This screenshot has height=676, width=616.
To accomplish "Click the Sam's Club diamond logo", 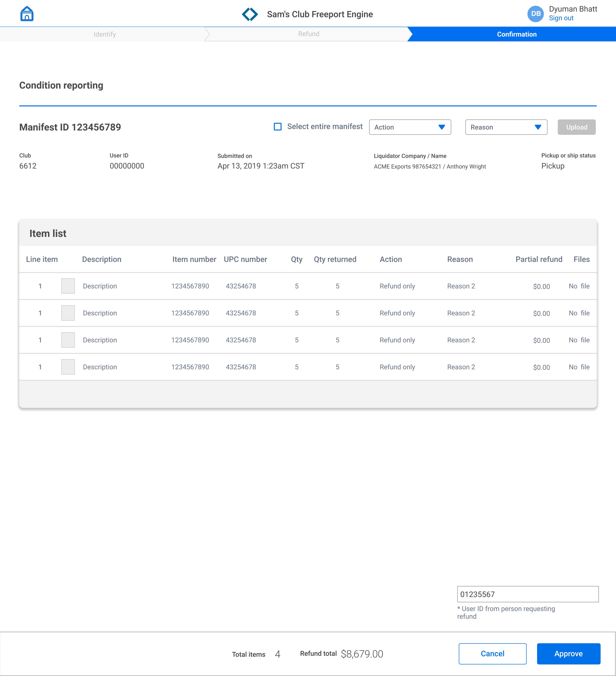I will [250, 14].
